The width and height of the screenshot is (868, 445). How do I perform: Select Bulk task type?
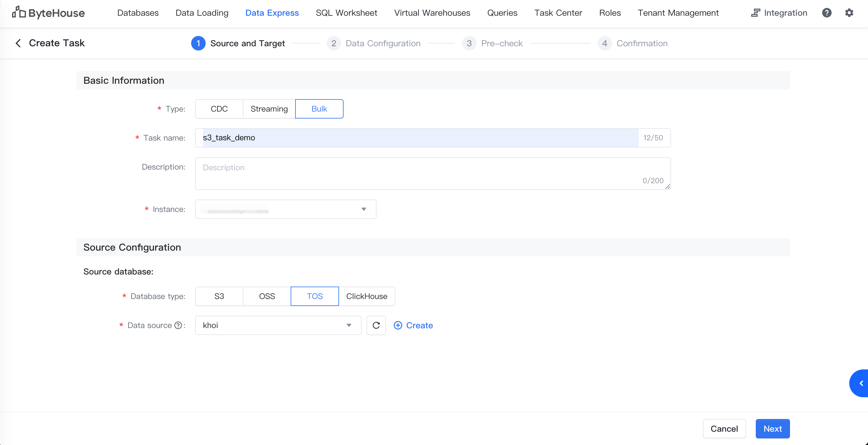(319, 109)
